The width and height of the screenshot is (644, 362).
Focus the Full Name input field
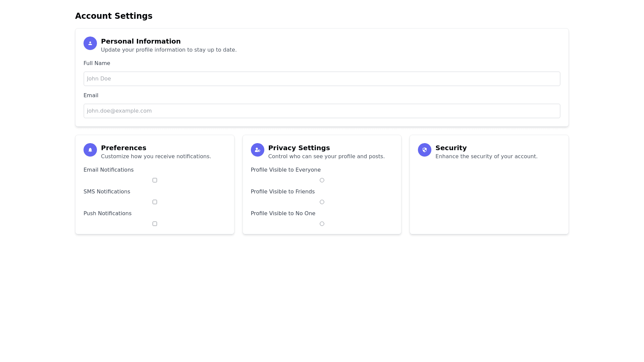[x=322, y=79]
